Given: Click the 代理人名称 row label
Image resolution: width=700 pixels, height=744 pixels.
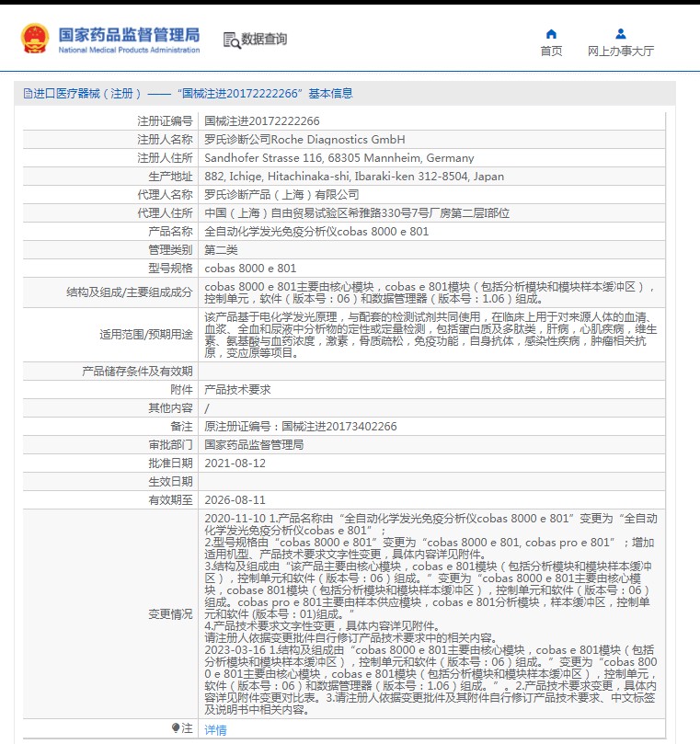Looking at the screenshot, I should click(x=165, y=195).
